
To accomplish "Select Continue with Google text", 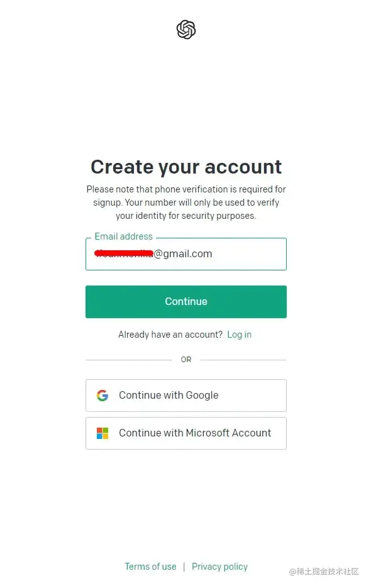I will 169,396.
